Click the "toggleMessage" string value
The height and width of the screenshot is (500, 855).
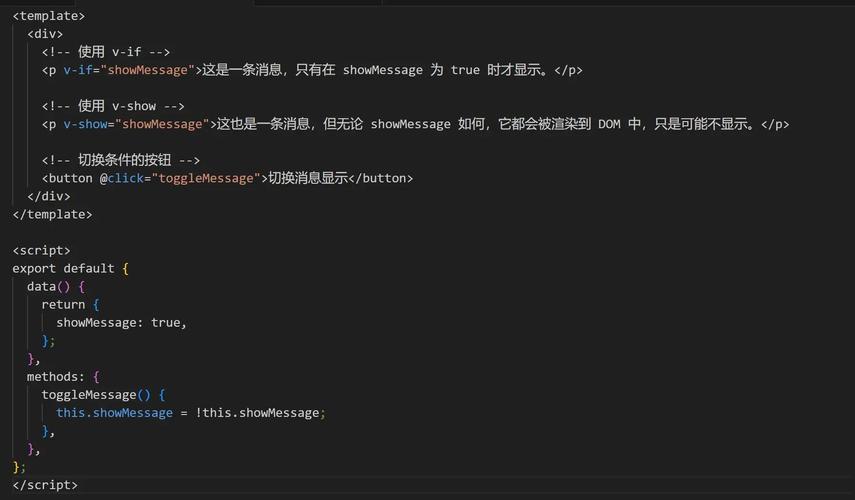pos(206,178)
